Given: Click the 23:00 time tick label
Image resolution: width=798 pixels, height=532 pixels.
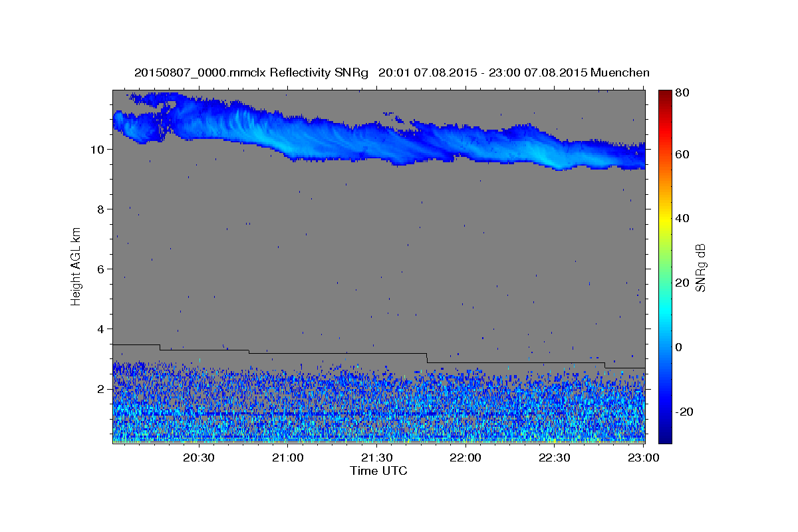Looking at the screenshot, I should point(643,458).
